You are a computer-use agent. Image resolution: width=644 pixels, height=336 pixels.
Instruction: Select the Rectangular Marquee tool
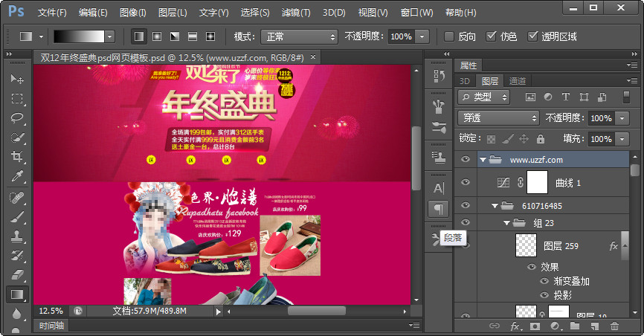pos(17,99)
